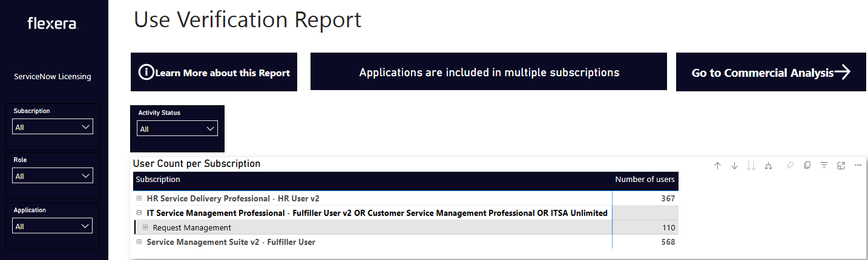The width and height of the screenshot is (868, 260).
Task: Click Go to Commercial Analysis button
Action: point(771,73)
